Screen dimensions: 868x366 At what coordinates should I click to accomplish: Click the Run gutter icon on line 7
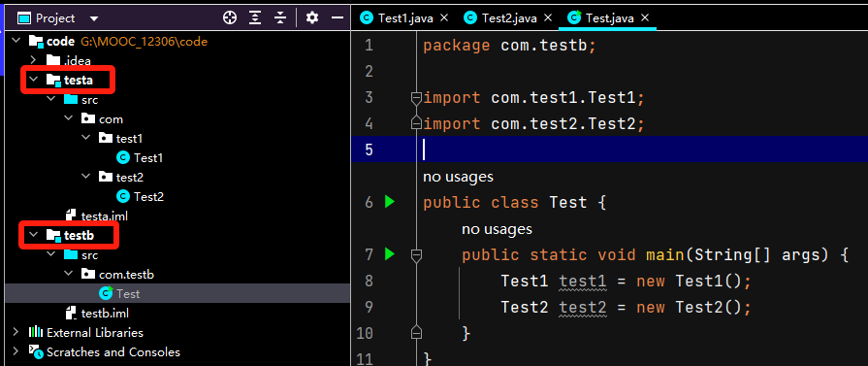[390, 254]
